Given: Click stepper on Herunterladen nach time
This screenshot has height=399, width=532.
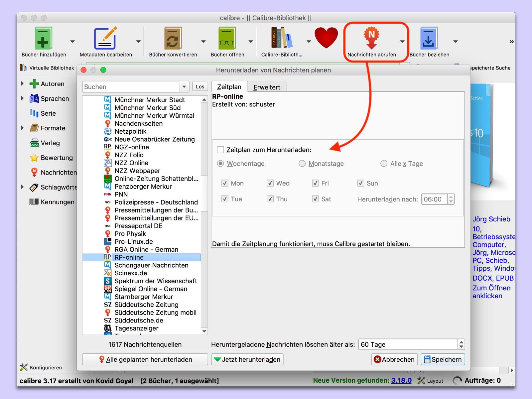Looking at the screenshot, I should (451, 199).
